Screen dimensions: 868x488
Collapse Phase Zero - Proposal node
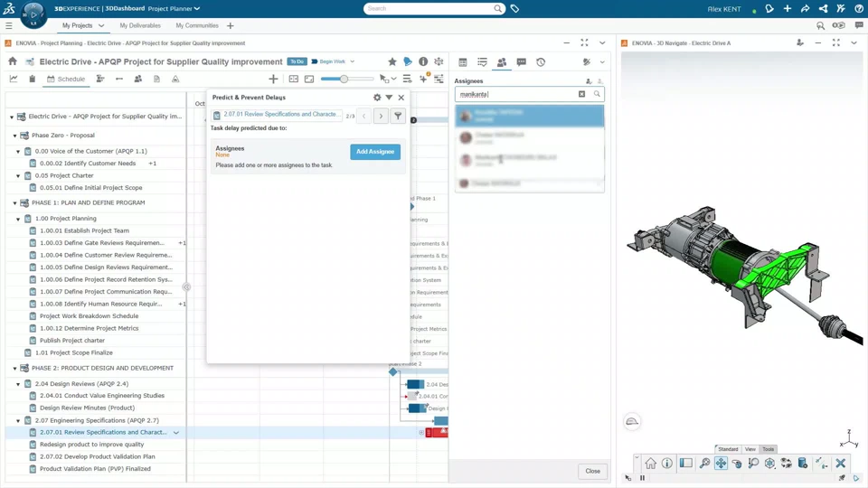pyautogui.click(x=15, y=136)
